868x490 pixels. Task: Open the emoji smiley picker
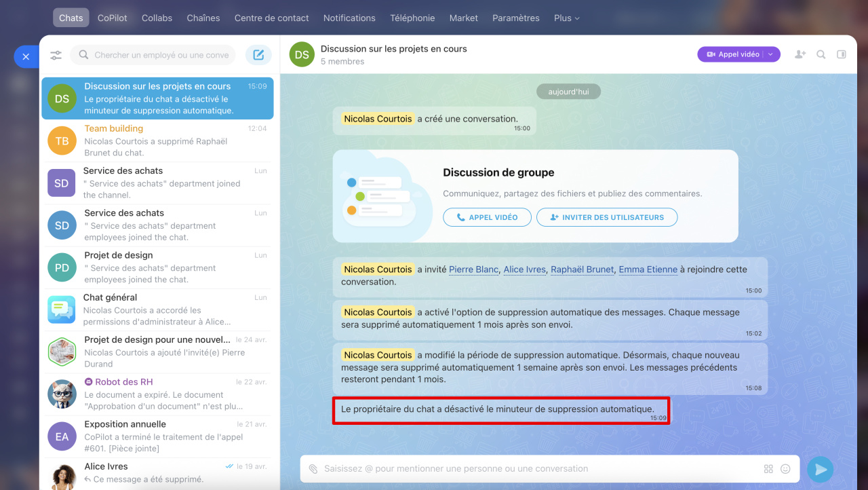point(786,469)
